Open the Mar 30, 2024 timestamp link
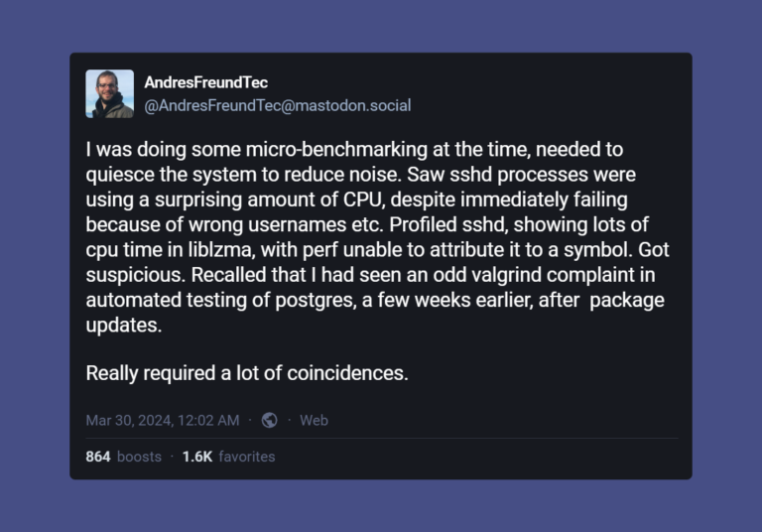 [x=163, y=420]
